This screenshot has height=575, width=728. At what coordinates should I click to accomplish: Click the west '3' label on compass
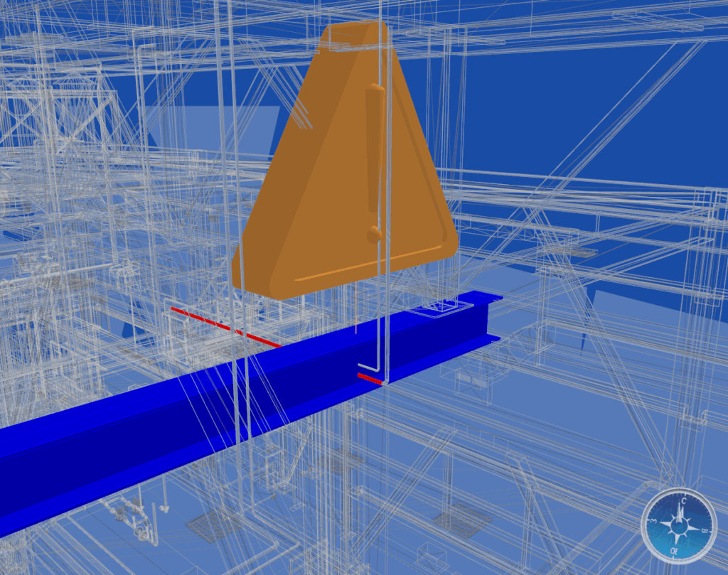click(655, 521)
